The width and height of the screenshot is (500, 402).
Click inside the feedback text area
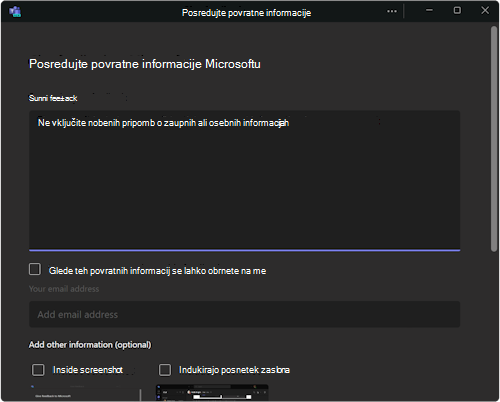[244, 180]
